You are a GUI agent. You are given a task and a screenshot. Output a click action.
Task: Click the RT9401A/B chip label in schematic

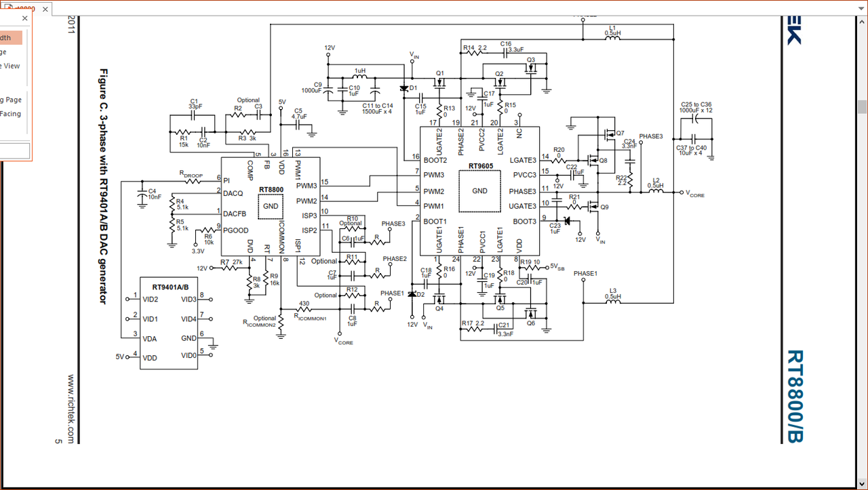pos(170,287)
